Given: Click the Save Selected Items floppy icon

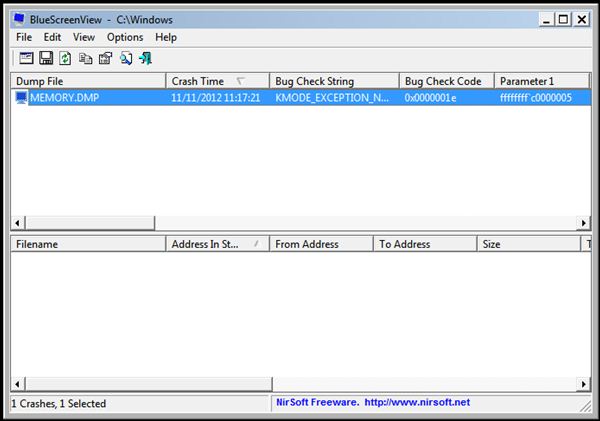Looking at the screenshot, I should pos(46,58).
